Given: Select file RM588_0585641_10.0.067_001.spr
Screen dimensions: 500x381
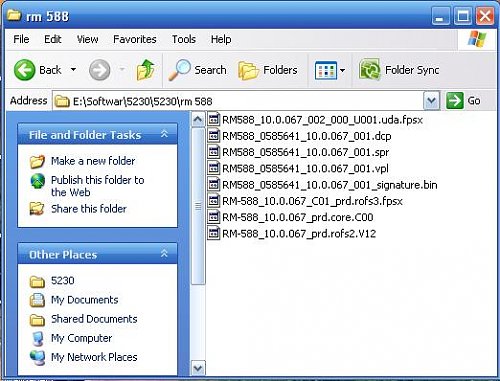Looking at the screenshot, I should tap(305, 152).
